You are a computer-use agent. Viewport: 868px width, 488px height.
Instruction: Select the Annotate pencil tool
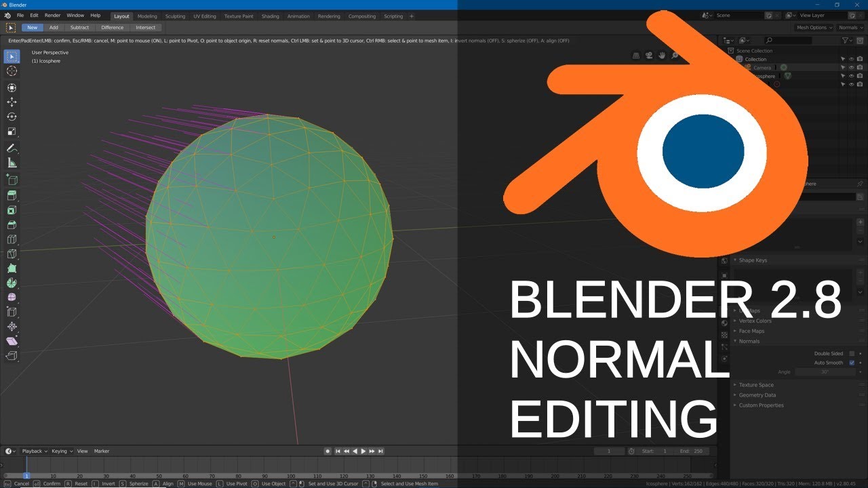12,148
